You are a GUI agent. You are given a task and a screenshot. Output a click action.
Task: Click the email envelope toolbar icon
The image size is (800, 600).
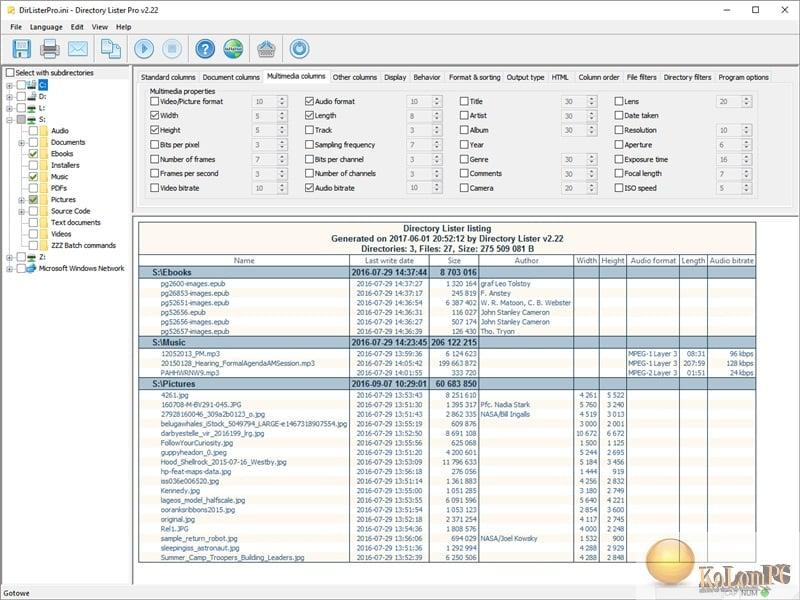[78, 49]
